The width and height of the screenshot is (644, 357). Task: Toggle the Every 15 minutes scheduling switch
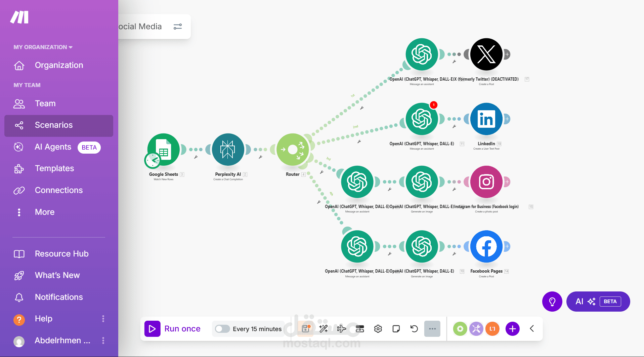(x=222, y=329)
